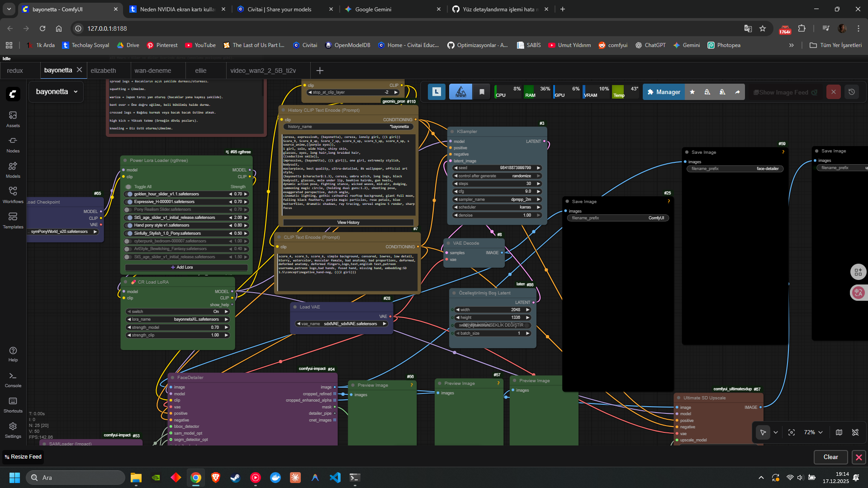Open the sampler_name dpmpp_2m selector

coord(497,199)
